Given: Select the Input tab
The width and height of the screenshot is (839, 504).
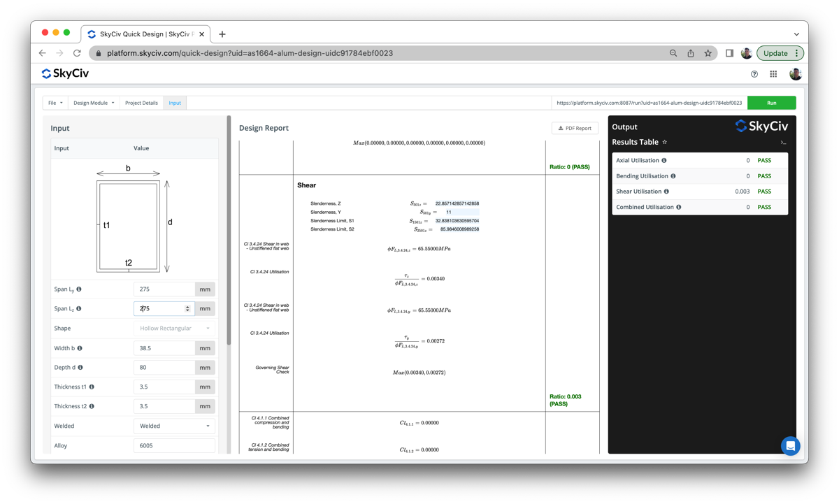Looking at the screenshot, I should [x=175, y=103].
